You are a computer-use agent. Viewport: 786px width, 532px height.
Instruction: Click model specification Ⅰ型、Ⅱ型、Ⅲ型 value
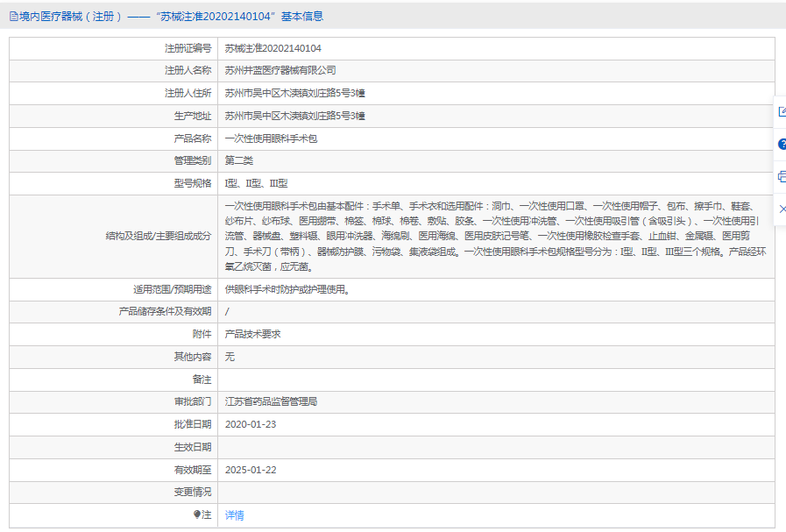[256, 183]
